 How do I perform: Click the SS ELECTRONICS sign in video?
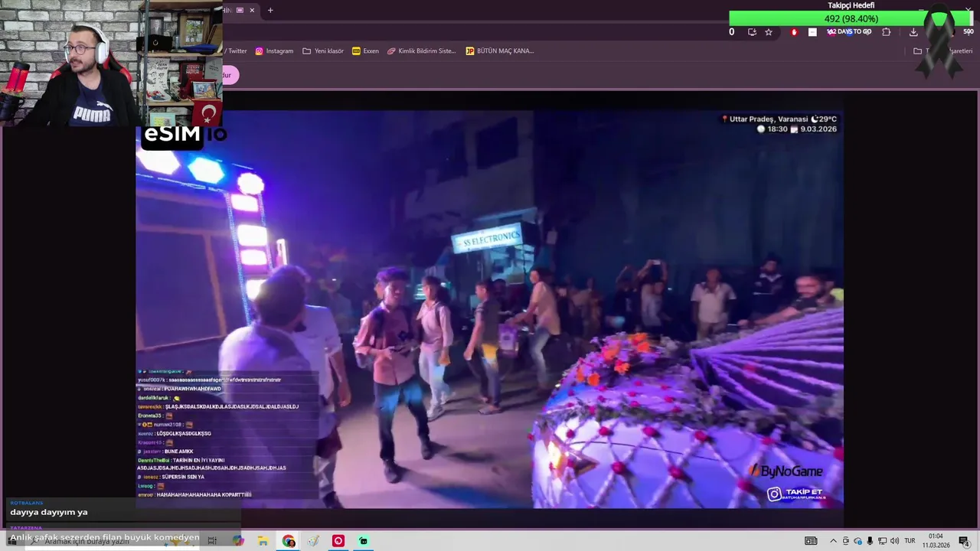[x=488, y=240]
